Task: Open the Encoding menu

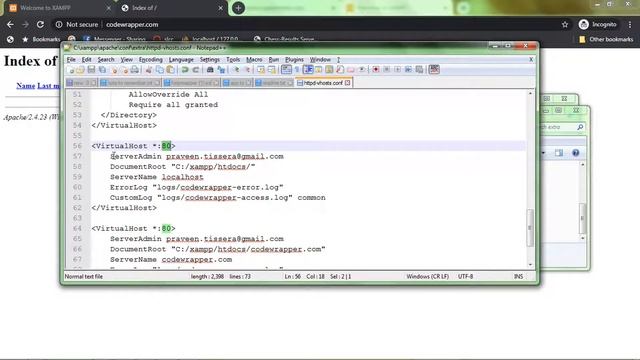Action: click(151, 60)
